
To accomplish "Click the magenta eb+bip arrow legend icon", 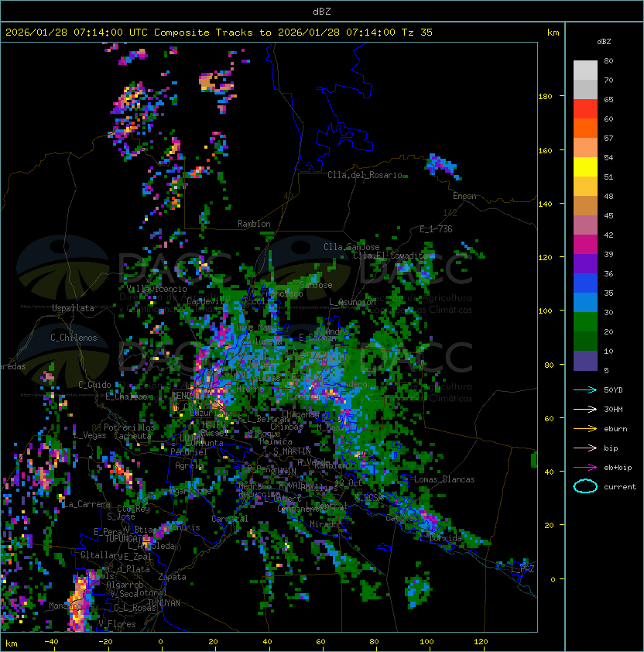I will pos(585,468).
